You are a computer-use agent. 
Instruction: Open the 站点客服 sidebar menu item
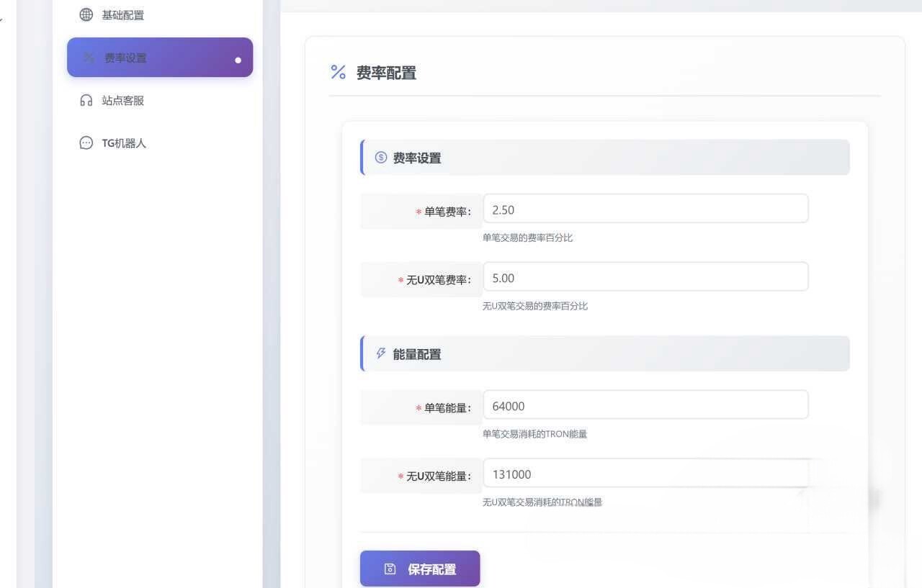160,101
